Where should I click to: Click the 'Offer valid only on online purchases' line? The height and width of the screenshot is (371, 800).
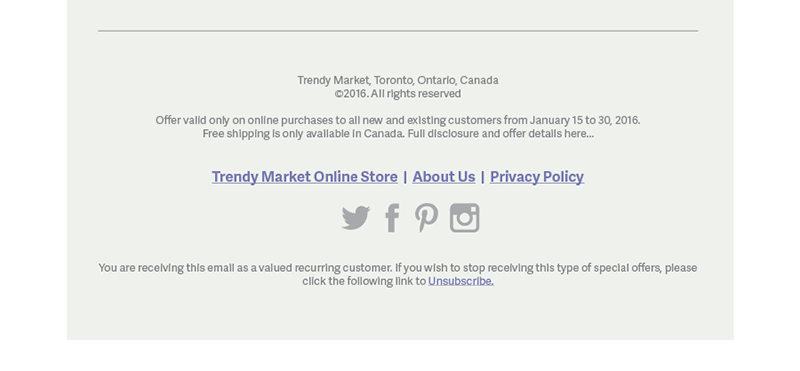[x=398, y=120]
